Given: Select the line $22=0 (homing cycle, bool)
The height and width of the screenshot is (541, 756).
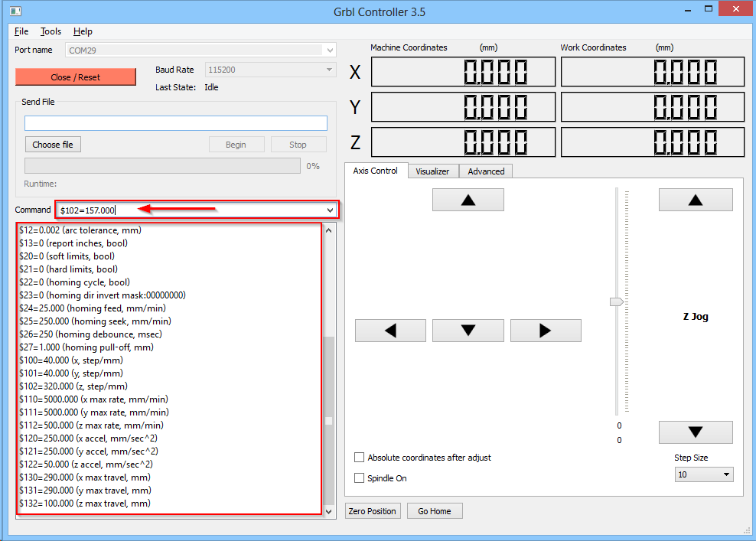Looking at the screenshot, I should 75,282.
